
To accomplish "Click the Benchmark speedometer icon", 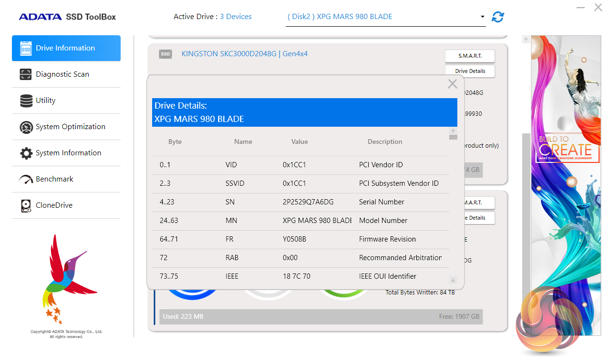I will coord(26,180).
